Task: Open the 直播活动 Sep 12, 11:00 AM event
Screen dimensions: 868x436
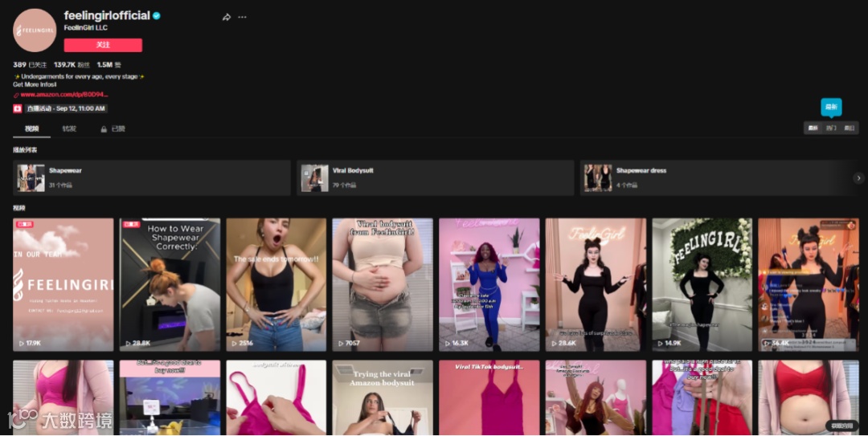Action: [66, 108]
